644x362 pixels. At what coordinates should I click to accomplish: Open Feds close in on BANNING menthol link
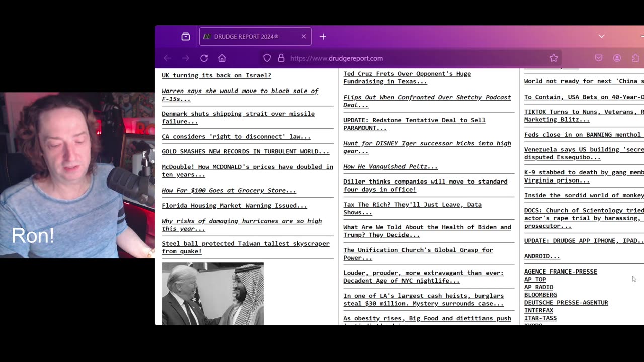(584, 135)
